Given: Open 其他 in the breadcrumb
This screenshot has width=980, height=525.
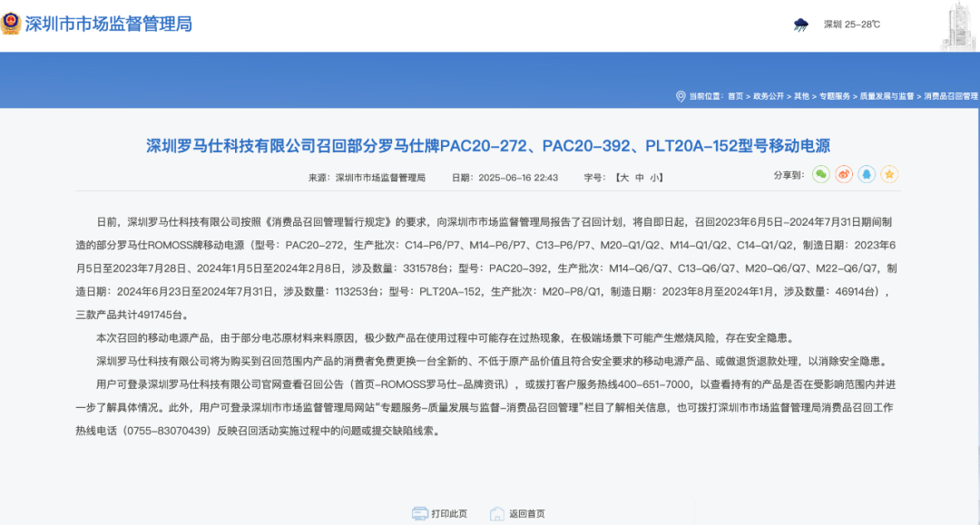Looking at the screenshot, I should coord(801,96).
